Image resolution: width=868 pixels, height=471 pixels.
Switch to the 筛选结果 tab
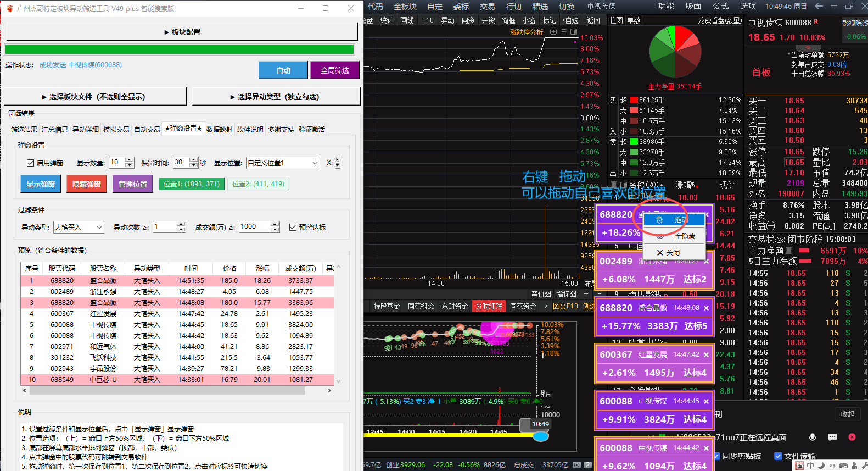point(24,130)
